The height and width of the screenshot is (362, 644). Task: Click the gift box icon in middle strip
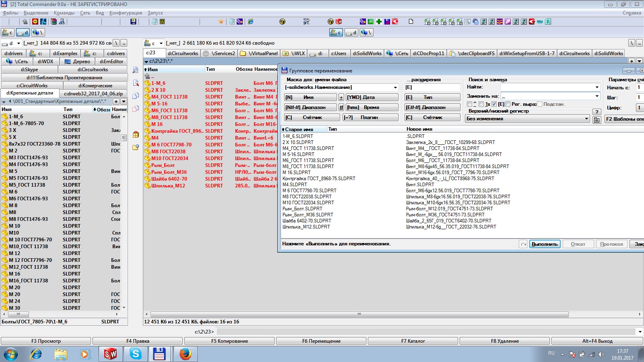point(136,134)
